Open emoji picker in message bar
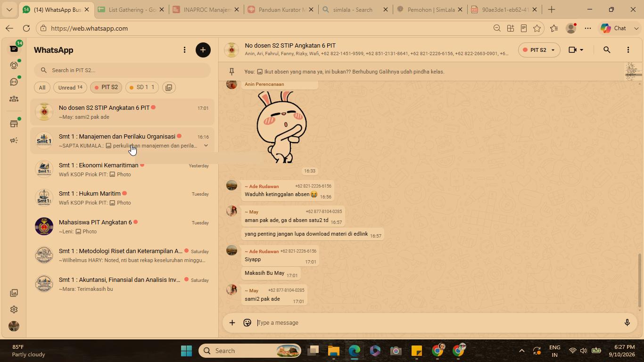 (247, 323)
